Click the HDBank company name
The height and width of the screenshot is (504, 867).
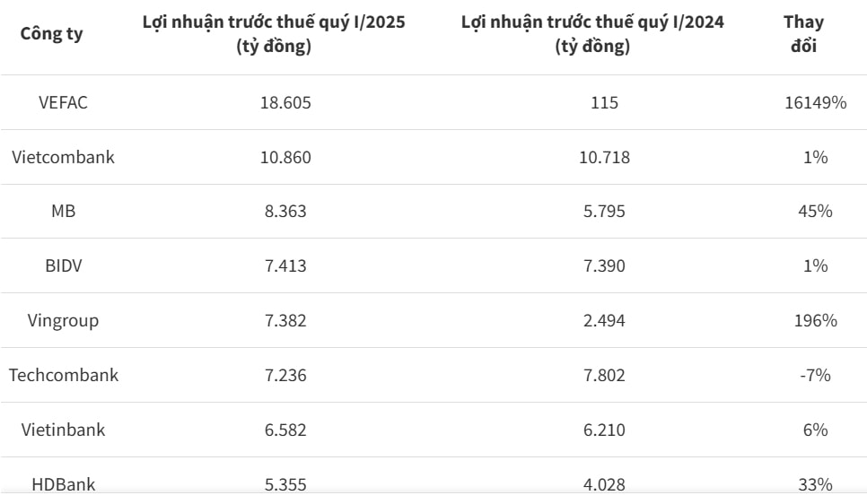63,484
